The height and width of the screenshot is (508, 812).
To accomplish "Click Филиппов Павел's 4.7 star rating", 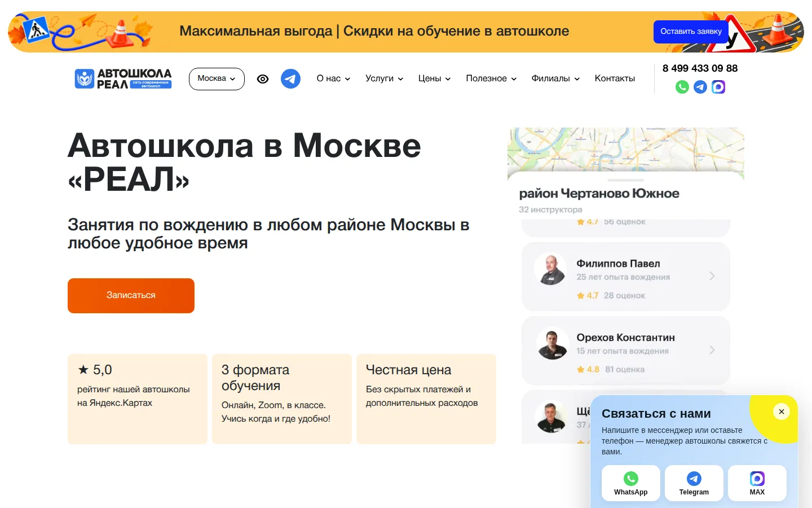I will pyautogui.click(x=587, y=295).
